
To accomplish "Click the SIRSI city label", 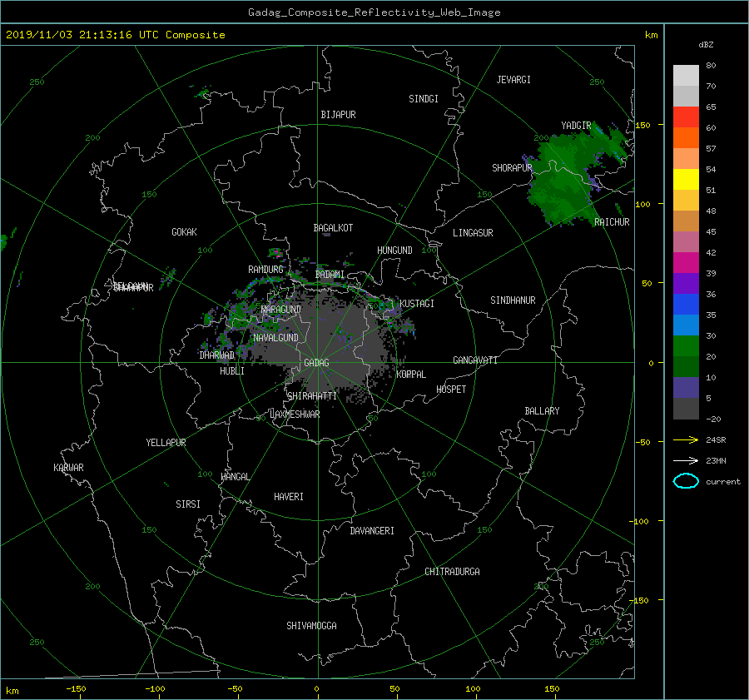I will point(188,504).
